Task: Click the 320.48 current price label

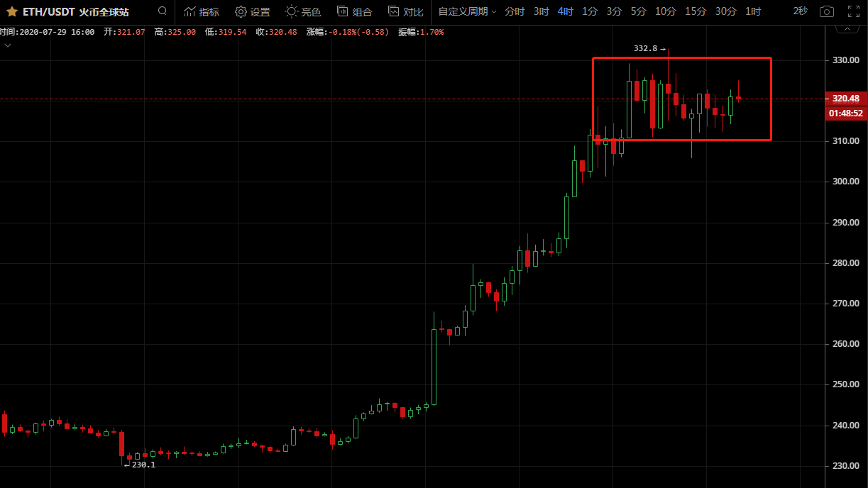Action: [x=845, y=99]
